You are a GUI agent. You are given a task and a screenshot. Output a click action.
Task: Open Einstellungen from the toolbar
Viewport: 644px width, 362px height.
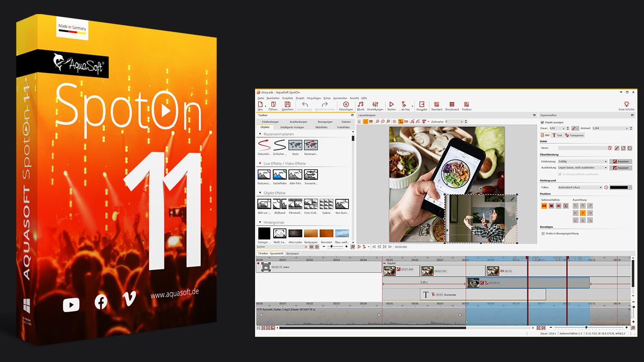[375, 106]
